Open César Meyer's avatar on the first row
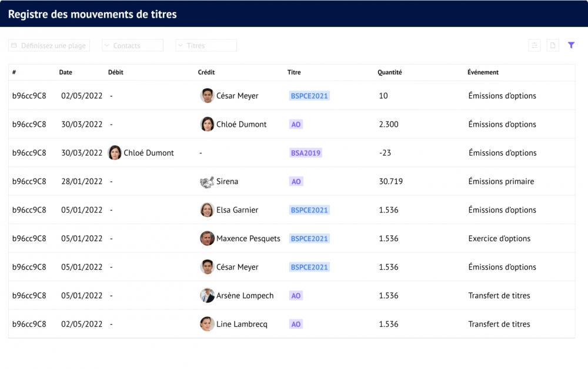 click(x=207, y=95)
